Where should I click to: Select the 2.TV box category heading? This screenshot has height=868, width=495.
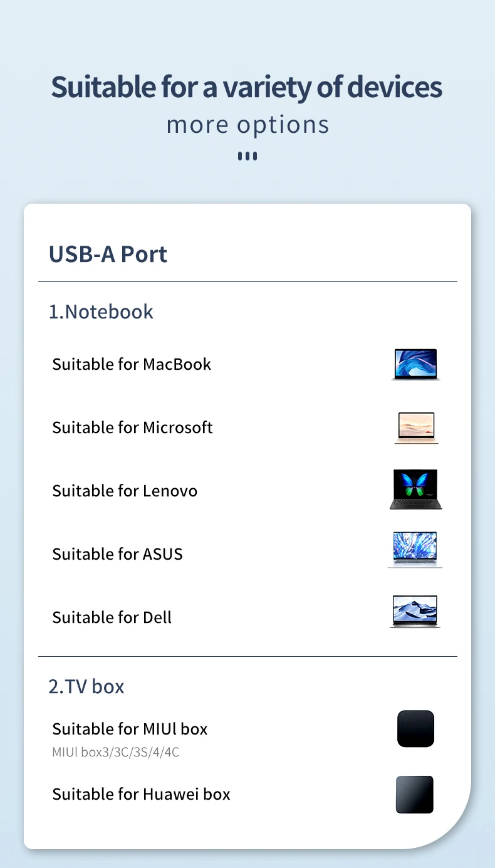click(x=86, y=686)
